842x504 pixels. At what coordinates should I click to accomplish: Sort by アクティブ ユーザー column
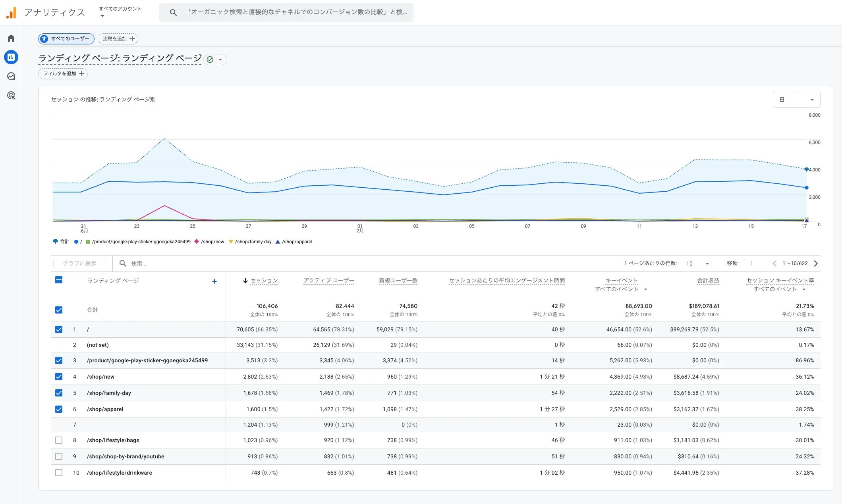tap(329, 281)
